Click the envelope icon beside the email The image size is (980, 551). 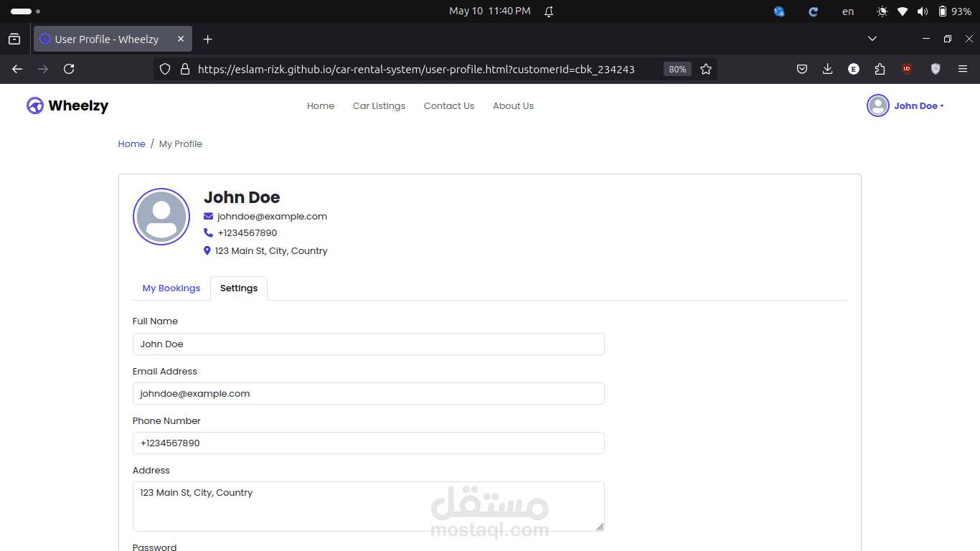coord(208,216)
